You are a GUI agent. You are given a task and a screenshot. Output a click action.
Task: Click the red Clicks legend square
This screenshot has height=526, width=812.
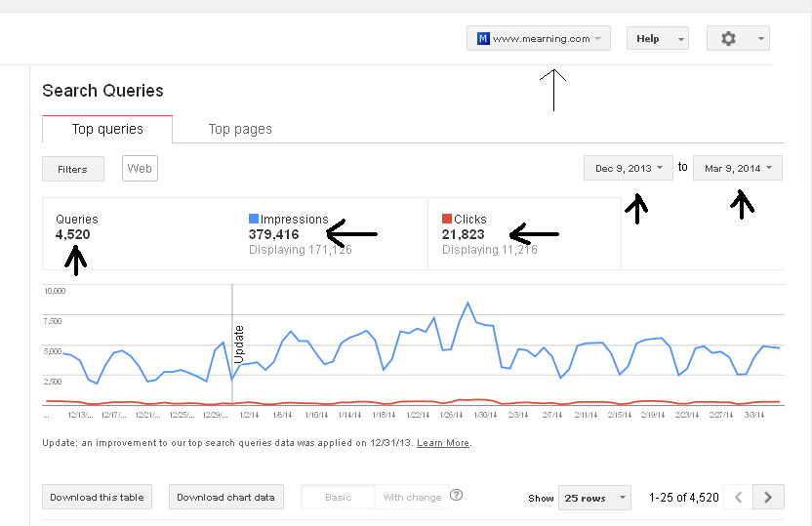click(x=447, y=220)
